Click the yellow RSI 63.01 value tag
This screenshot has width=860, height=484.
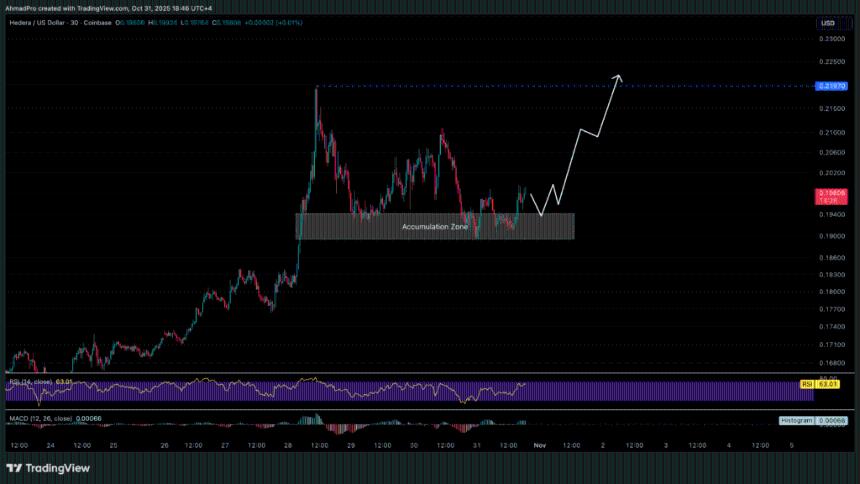(828, 384)
